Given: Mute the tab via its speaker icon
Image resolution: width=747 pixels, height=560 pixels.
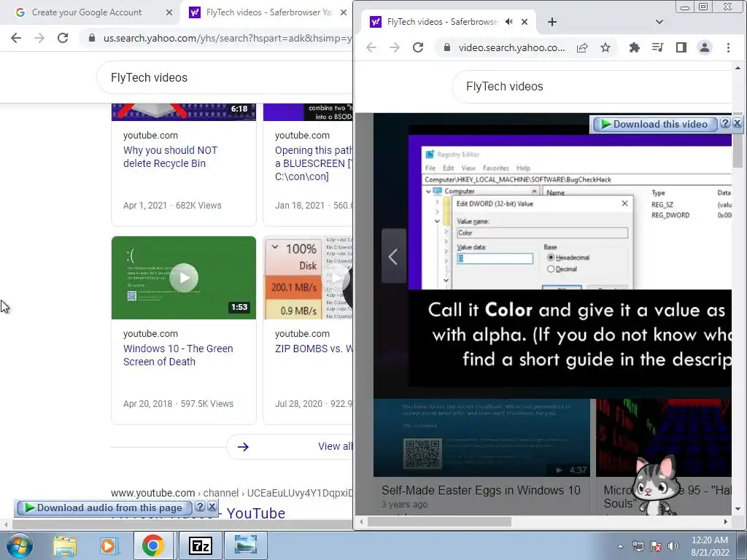Looking at the screenshot, I should [x=508, y=22].
